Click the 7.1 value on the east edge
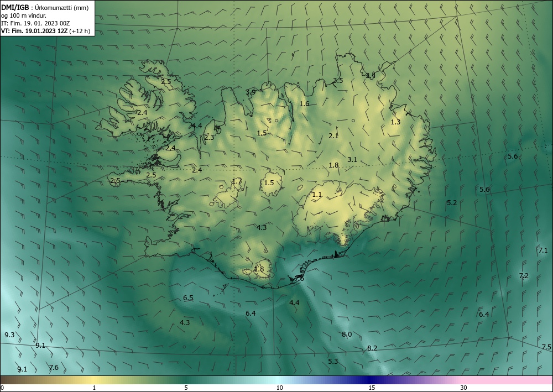553x392 pixels. (x=543, y=250)
